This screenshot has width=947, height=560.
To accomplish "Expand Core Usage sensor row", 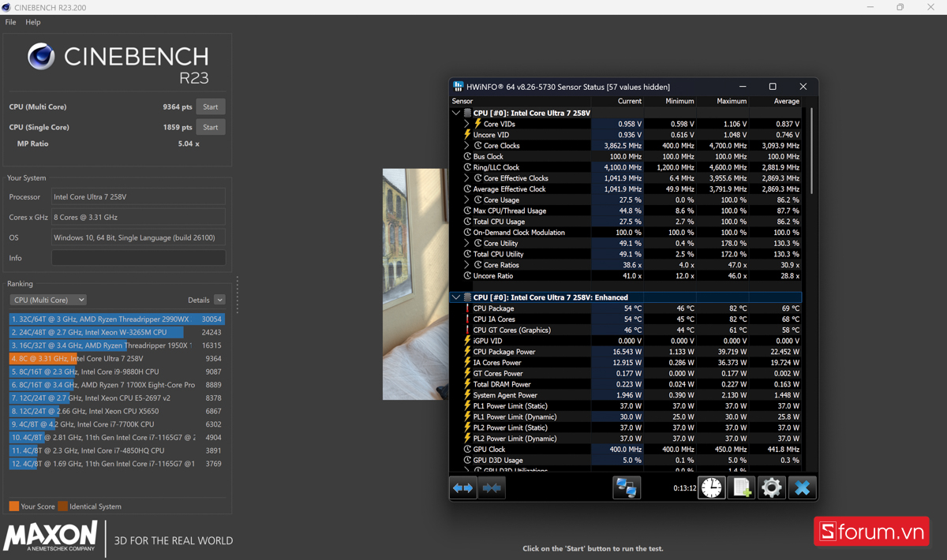I will pos(466,200).
